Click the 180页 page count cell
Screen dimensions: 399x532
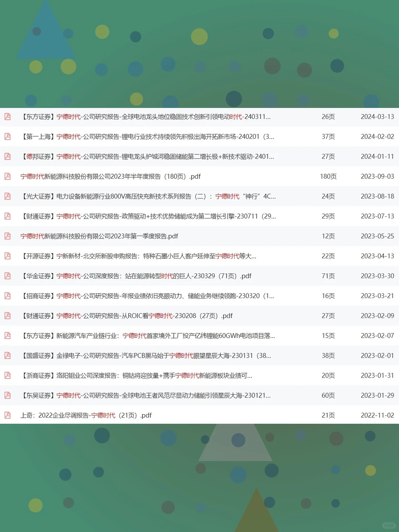328,177
